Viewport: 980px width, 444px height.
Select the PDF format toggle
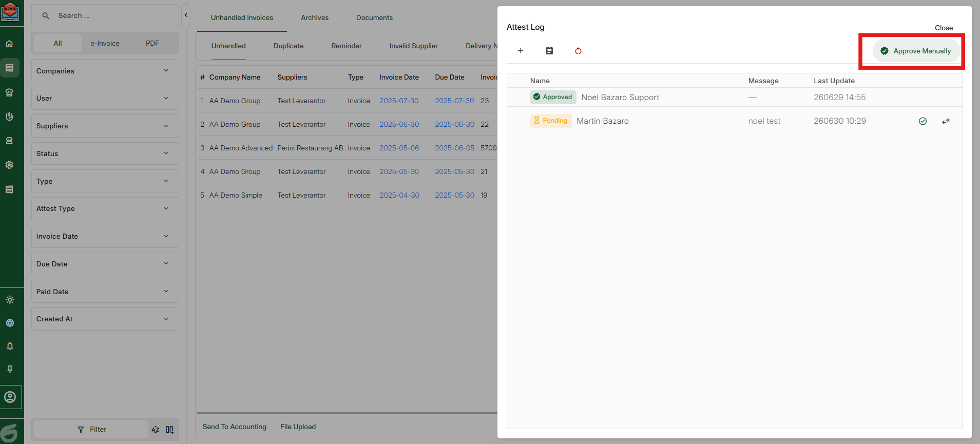[x=152, y=43]
